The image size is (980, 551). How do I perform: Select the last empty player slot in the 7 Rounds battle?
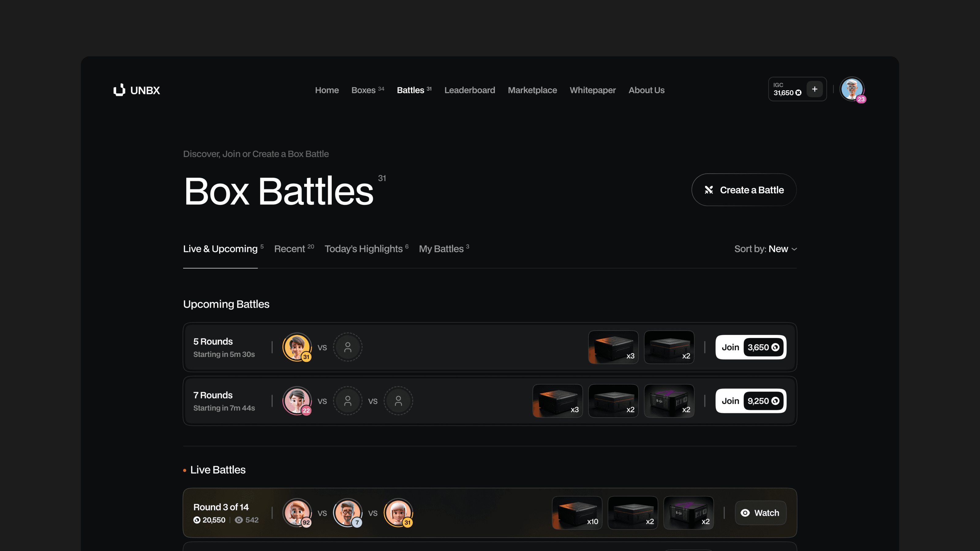click(x=398, y=400)
